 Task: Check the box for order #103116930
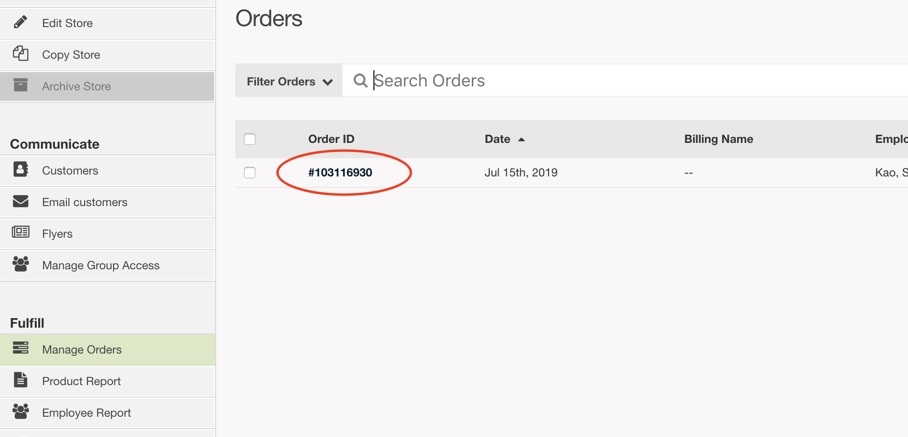tap(250, 172)
